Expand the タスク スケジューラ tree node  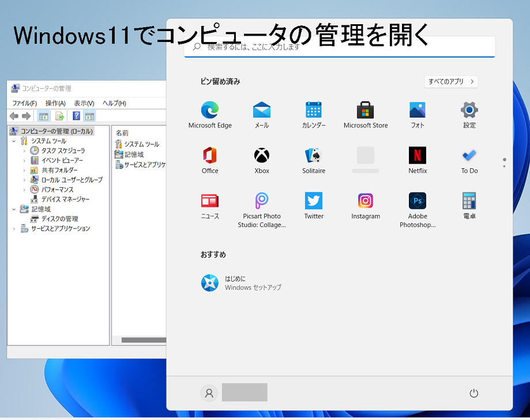(x=24, y=151)
